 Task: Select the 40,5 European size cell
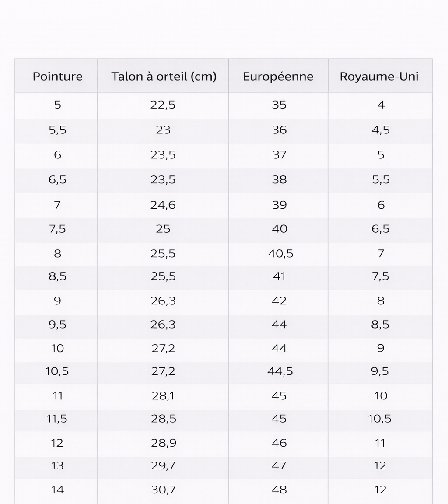[x=280, y=254]
